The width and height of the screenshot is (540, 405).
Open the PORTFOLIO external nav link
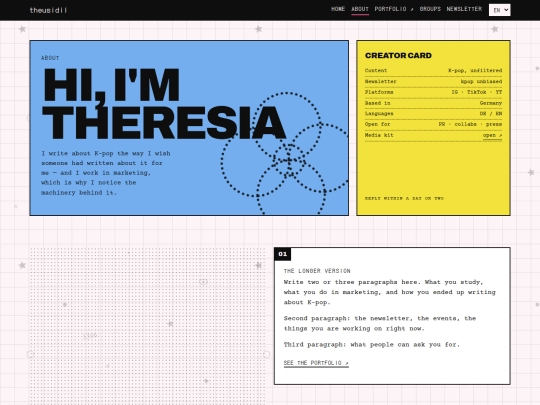coord(394,9)
